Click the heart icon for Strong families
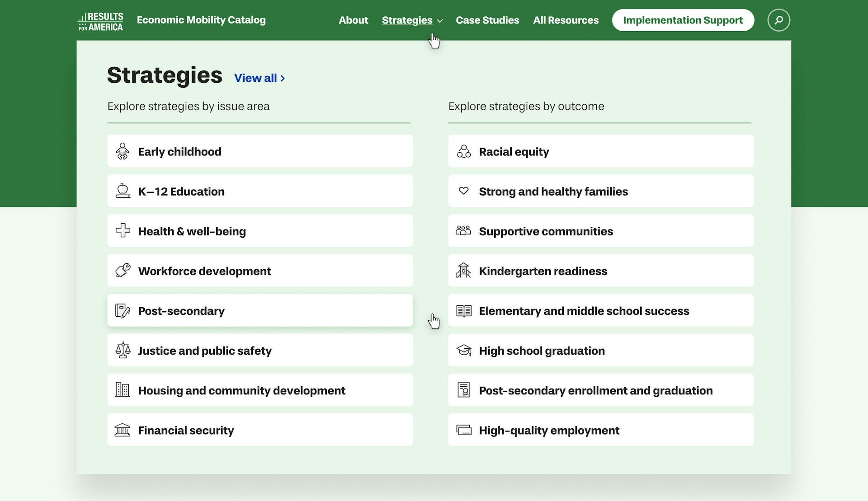 click(x=463, y=191)
